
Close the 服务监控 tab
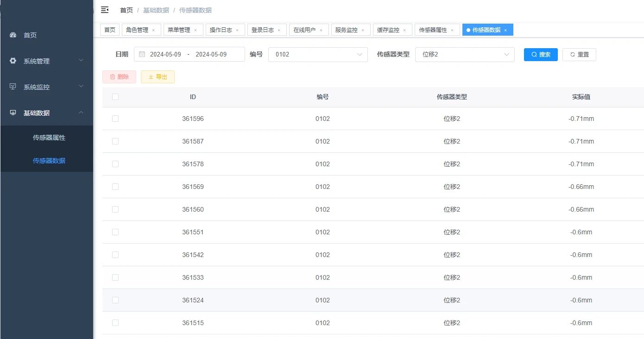click(363, 30)
